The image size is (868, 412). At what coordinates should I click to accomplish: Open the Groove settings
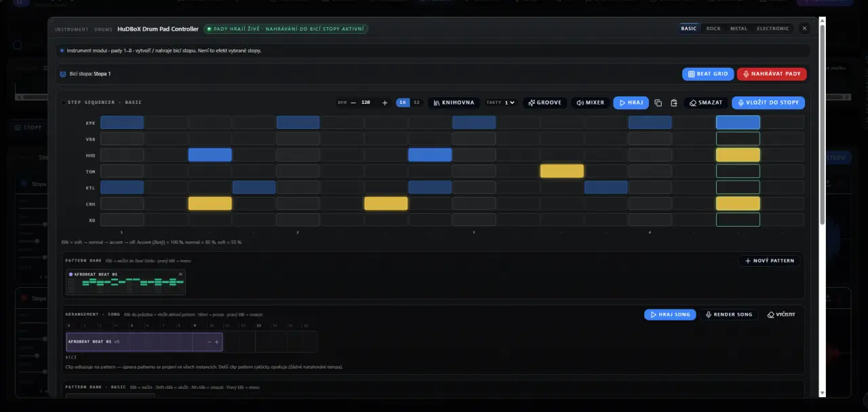coord(545,102)
